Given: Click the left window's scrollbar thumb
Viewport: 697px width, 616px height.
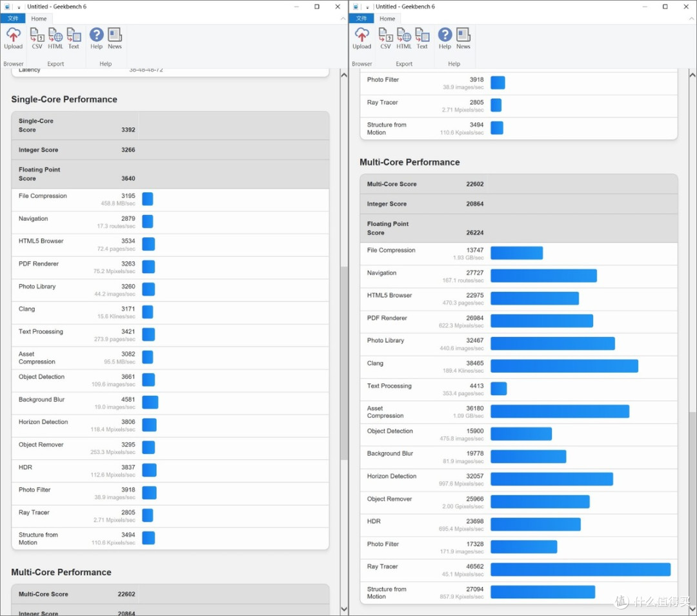Looking at the screenshot, I should pos(344,363).
